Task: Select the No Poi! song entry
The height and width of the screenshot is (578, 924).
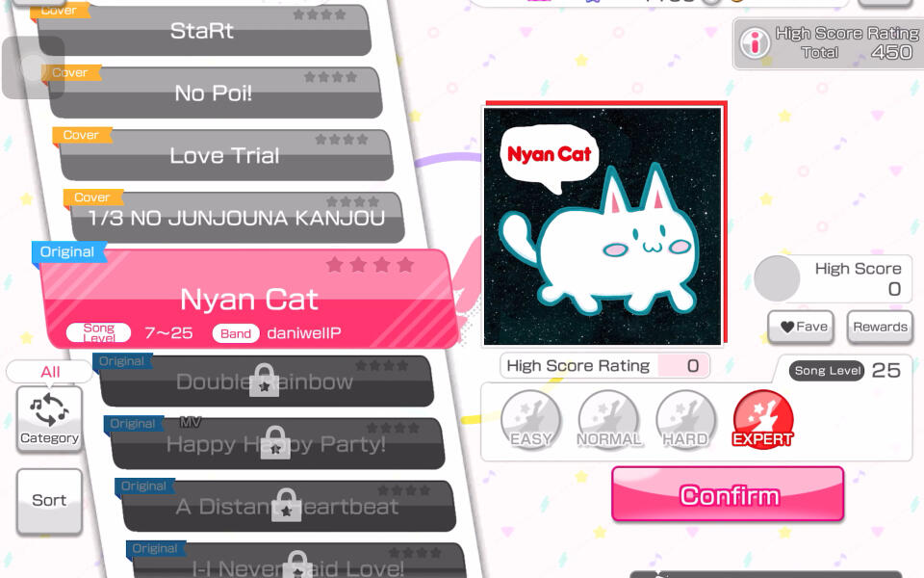Action: (x=215, y=93)
